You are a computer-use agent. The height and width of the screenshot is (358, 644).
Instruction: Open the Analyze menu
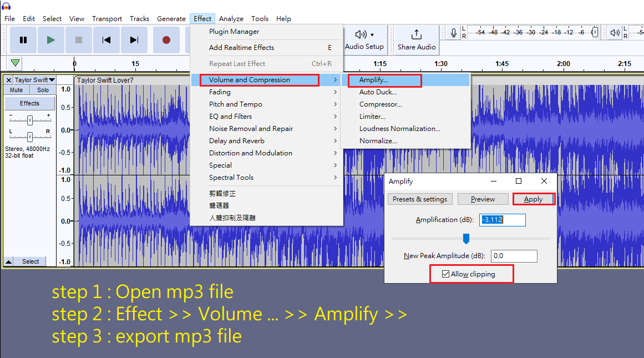tap(231, 18)
